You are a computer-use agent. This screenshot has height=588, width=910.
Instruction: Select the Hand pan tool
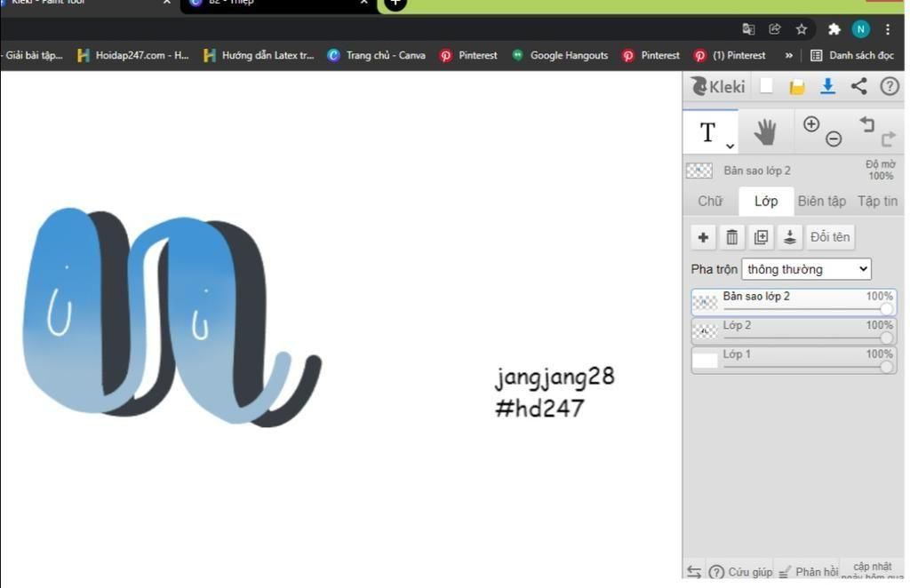click(765, 132)
